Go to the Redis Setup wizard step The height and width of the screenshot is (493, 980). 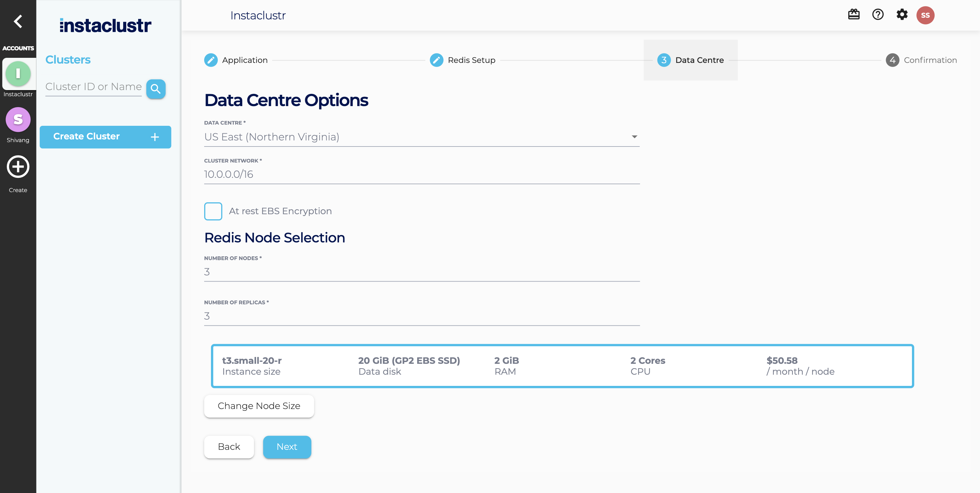click(463, 60)
